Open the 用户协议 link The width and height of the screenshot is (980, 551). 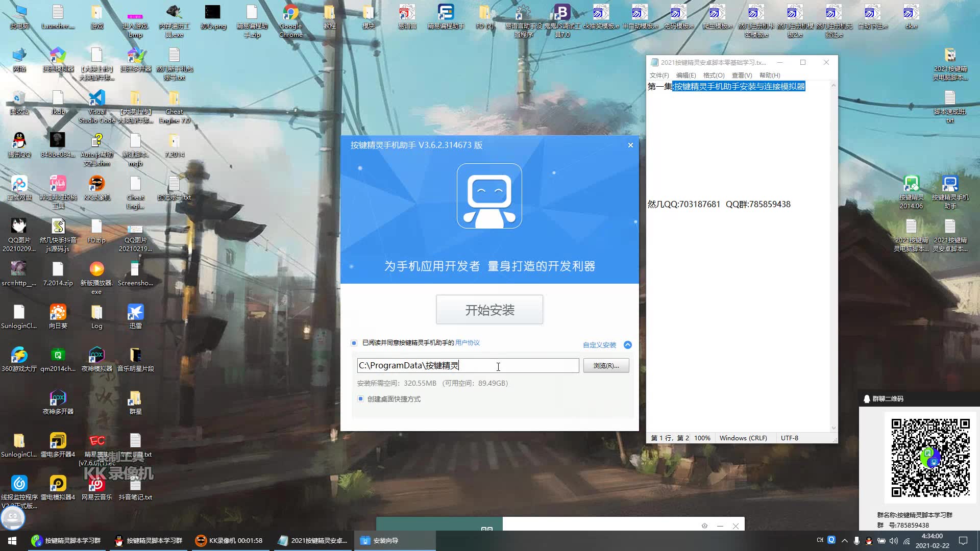pyautogui.click(x=468, y=343)
